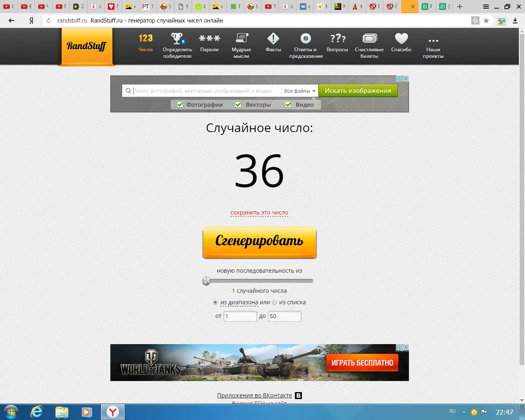
Task: Open the 'Наши проекты' menu
Action: click(x=433, y=48)
